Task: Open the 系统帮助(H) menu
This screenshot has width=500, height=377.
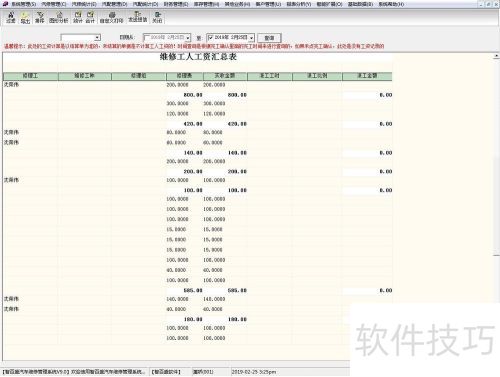Action: click(391, 4)
